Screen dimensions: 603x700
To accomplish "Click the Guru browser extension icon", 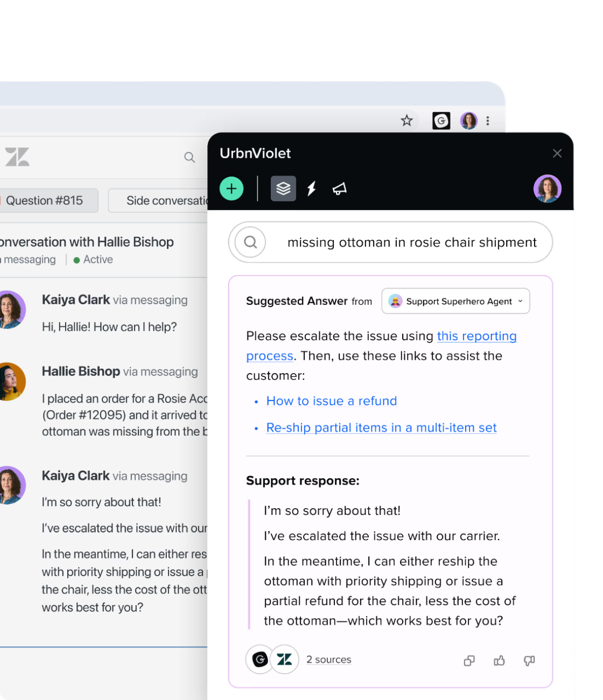I will coord(441,121).
